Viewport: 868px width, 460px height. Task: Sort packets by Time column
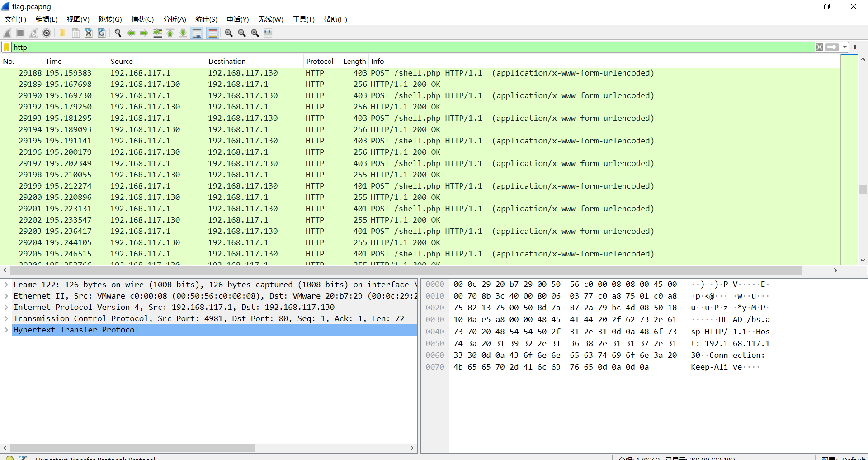pos(75,61)
